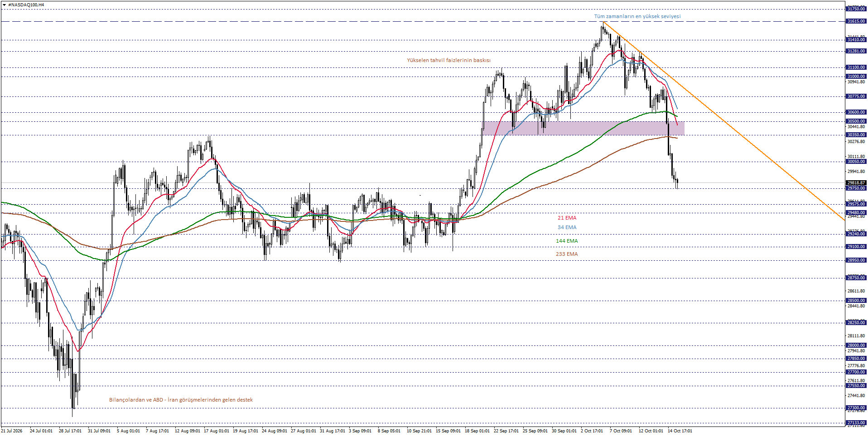Viewport: 868px width, 436px height.
Task: Click the 27133.00 price level tag
Action: pos(856,423)
